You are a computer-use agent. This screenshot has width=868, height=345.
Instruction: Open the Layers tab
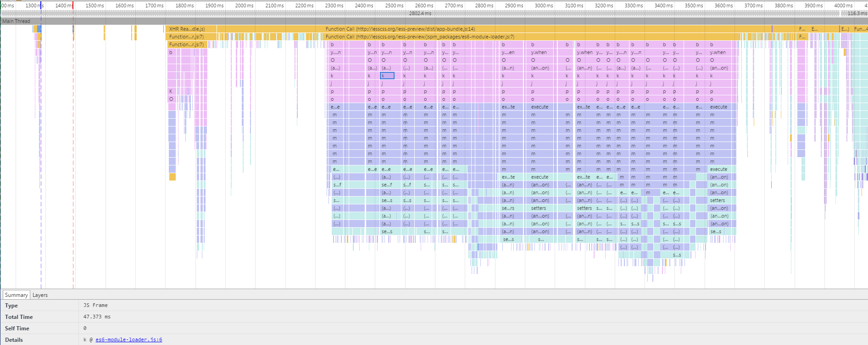click(40, 295)
